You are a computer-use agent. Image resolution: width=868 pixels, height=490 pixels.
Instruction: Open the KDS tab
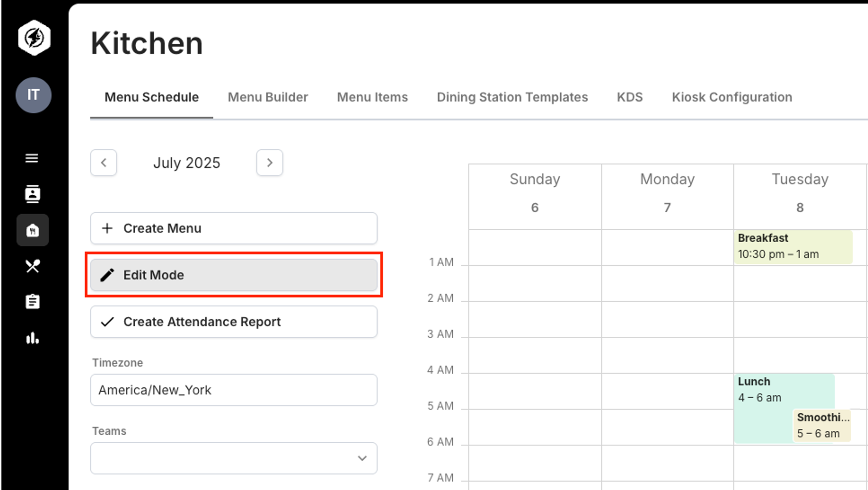630,97
